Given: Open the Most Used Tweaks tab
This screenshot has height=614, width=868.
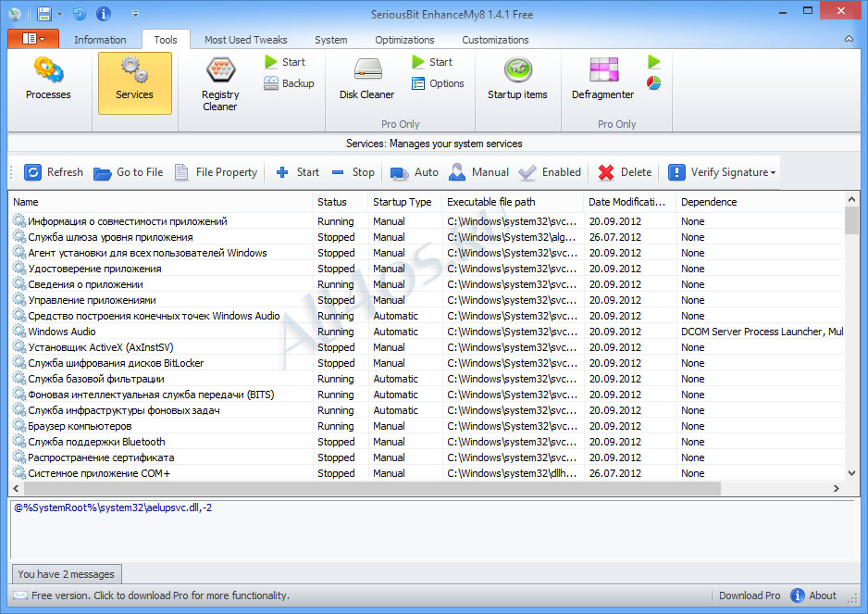Looking at the screenshot, I should tap(246, 40).
